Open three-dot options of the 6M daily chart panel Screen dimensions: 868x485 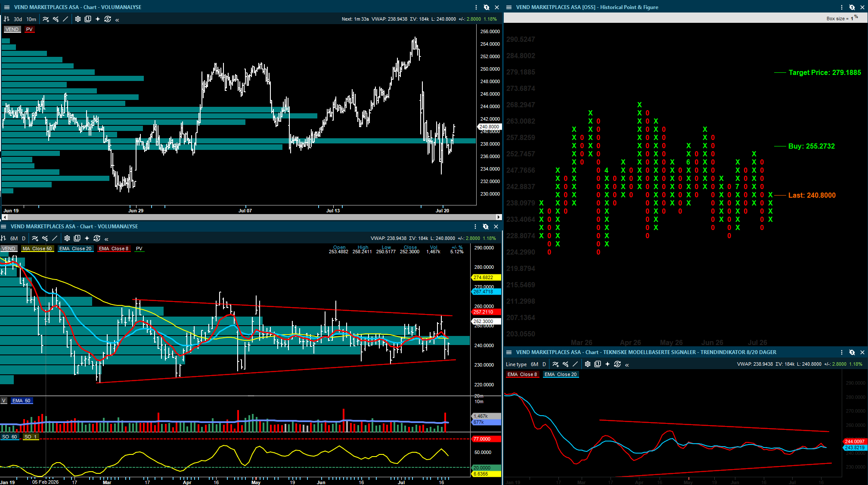(475, 227)
